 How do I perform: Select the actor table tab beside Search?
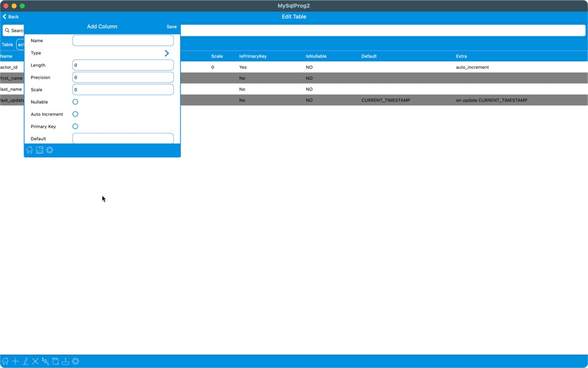click(x=22, y=44)
